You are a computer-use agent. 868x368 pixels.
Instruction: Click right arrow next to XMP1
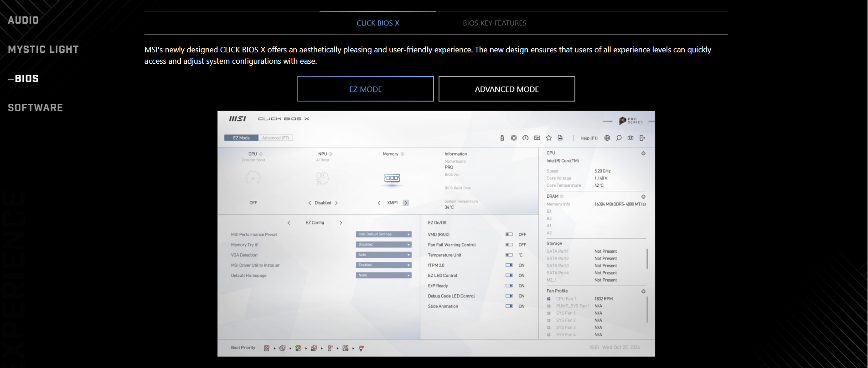406,203
